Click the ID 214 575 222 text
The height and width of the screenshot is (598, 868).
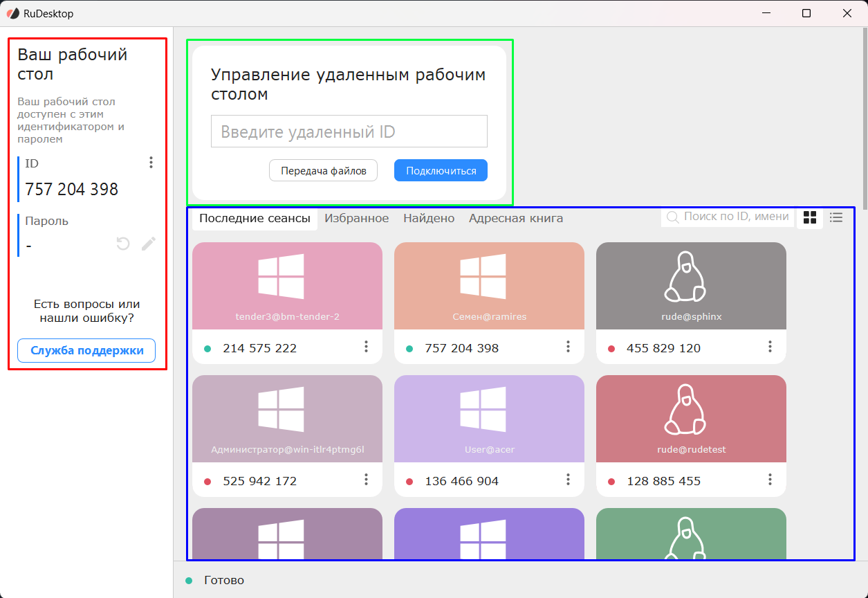259,348
